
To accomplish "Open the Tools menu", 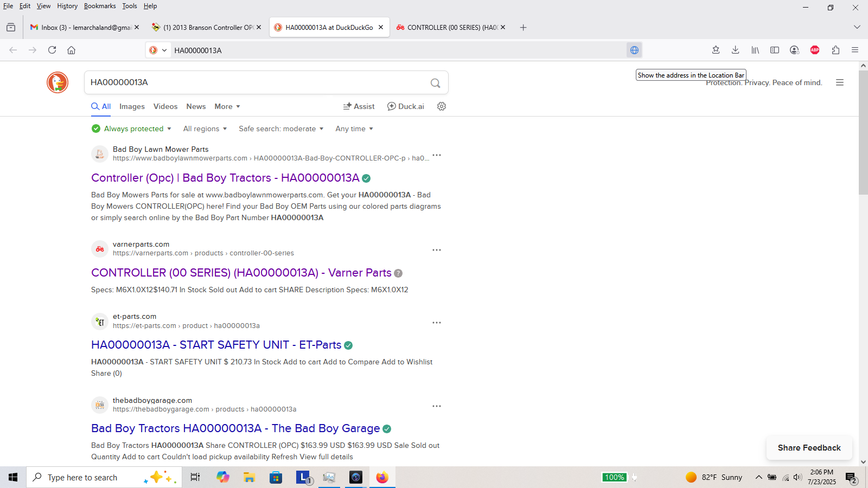I will click(130, 6).
